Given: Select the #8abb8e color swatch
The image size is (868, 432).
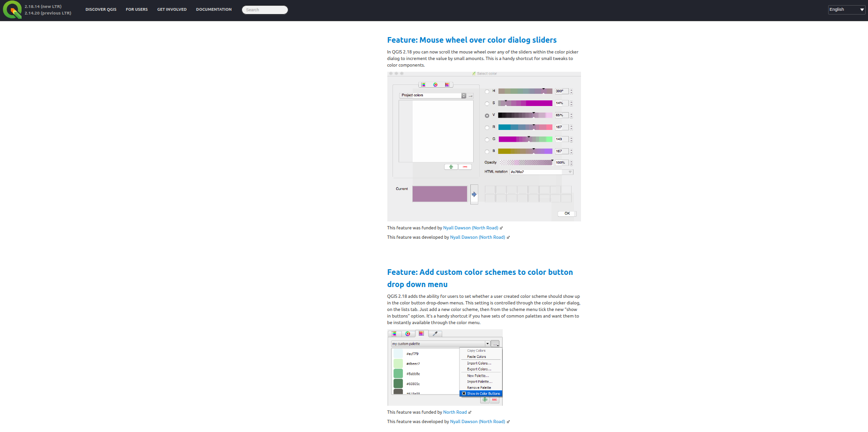Looking at the screenshot, I should coord(398,374).
